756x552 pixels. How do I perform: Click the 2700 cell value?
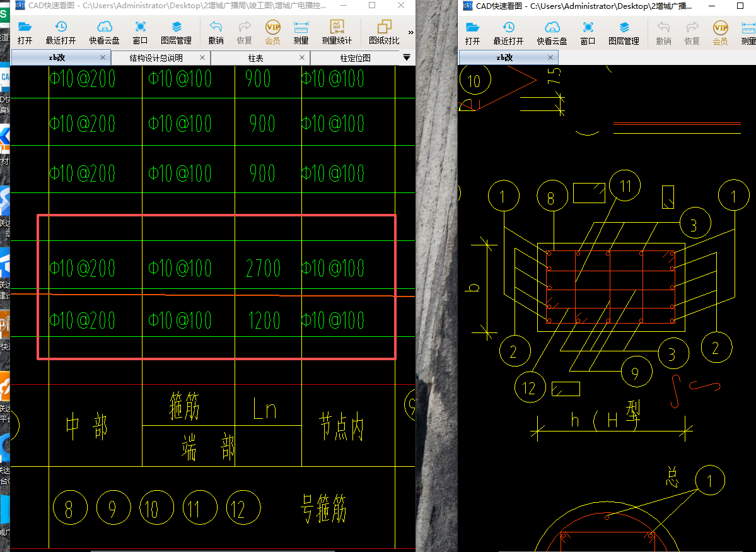(264, 267)
